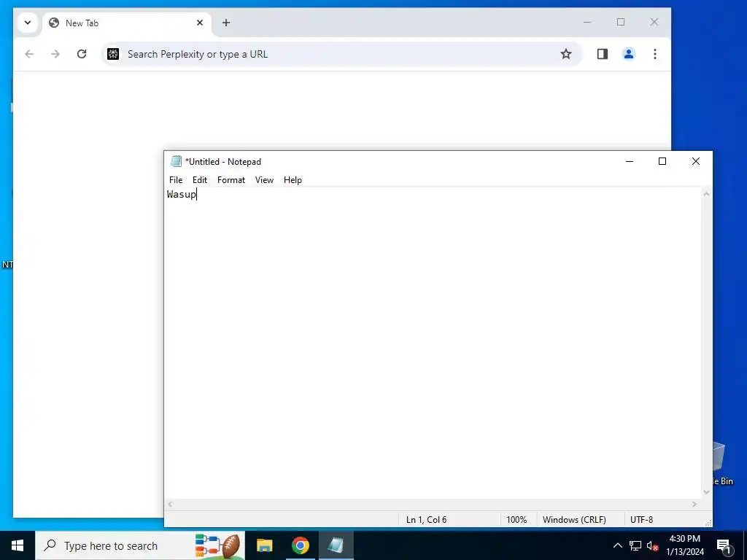The image size is (747, 560).
Task: Open the Chrome profile menu
Action: [629, 54]
